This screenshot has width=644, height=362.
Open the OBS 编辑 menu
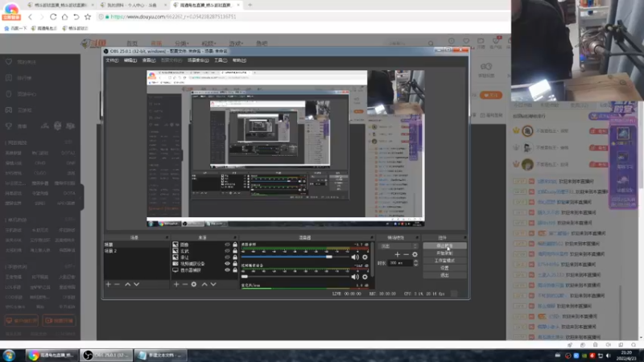pyautogui.click(x=130, y=60)
